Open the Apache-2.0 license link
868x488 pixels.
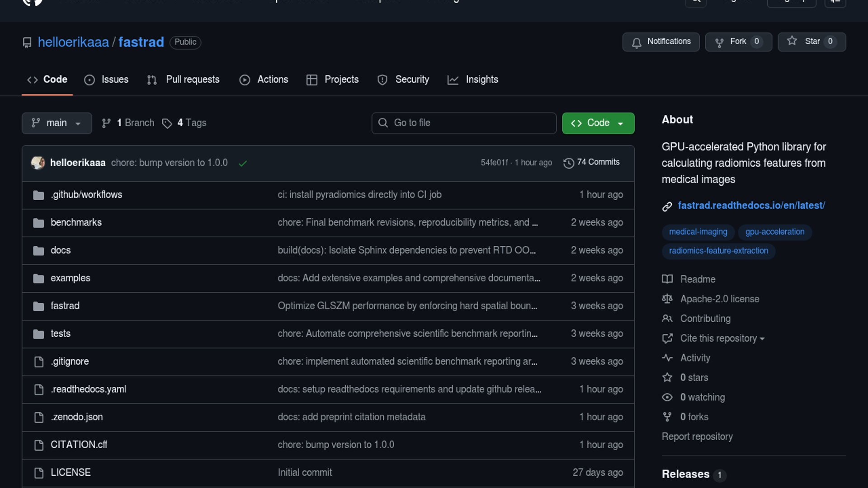[x=719, y=299]
